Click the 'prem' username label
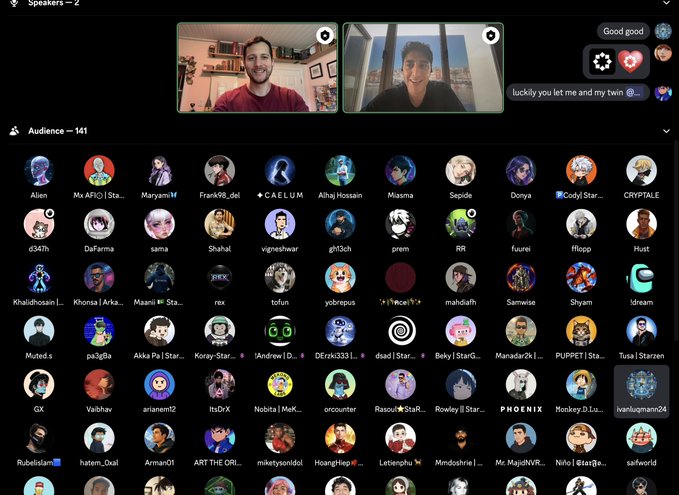Viewport: 679px width, 495px height. pos(400,249)
